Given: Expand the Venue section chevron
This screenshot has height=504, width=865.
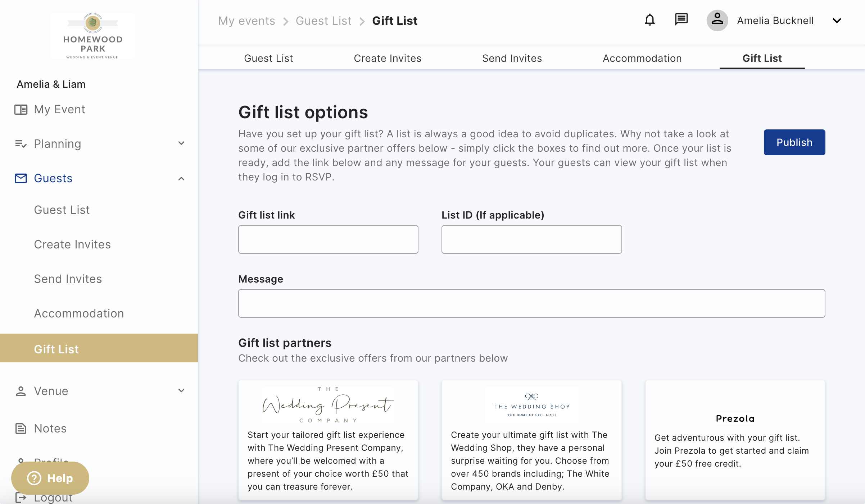Looking at the screenshot, I should click(x=181, y=390).
